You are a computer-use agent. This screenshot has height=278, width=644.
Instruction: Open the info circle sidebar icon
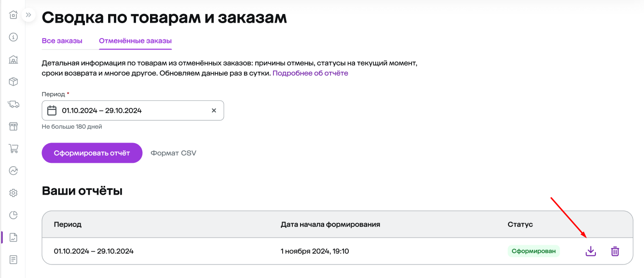pyautogui.click(x=14, y=37)
